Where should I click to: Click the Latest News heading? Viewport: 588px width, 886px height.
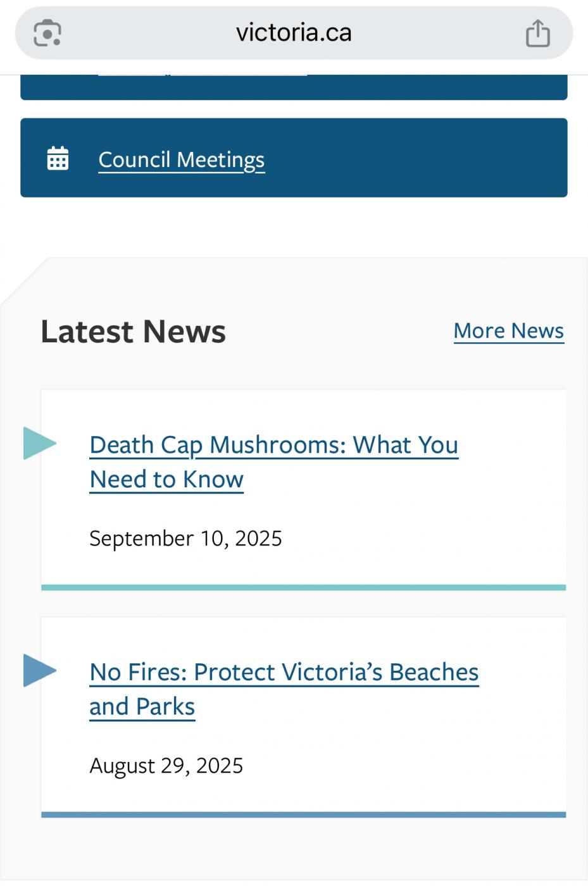point(134,332)
